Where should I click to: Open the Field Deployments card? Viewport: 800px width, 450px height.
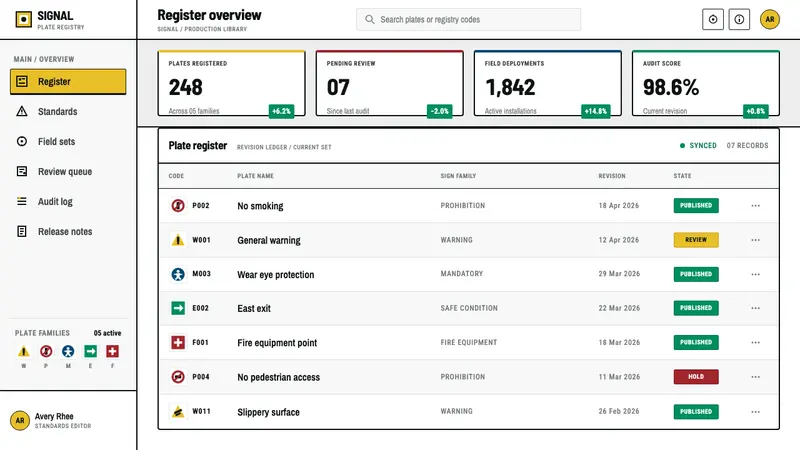click(x=548, y=83)
